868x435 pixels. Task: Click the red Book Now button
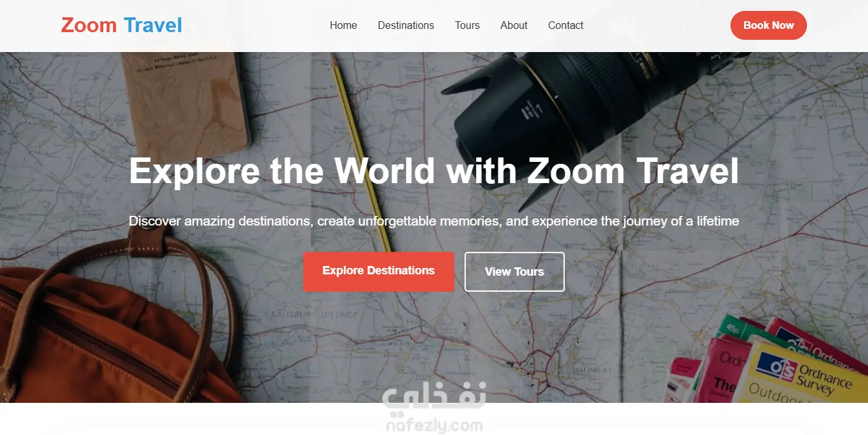click(x=768, y=25)
